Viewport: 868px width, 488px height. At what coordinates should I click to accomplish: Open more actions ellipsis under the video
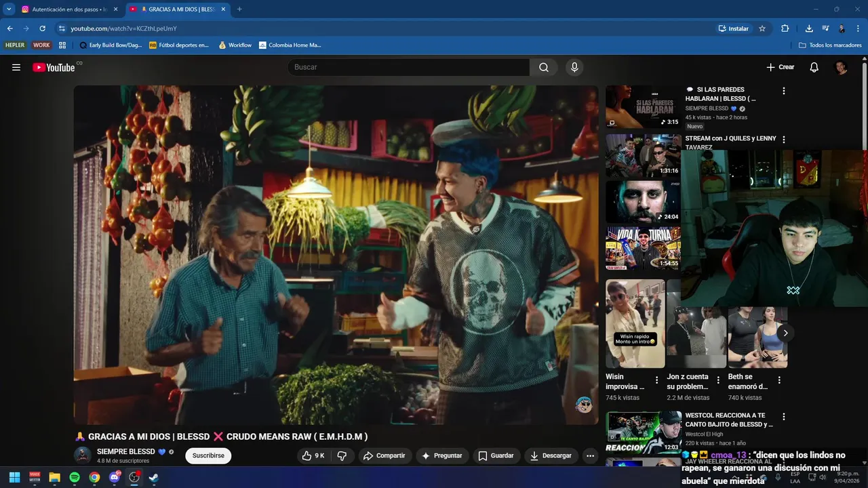pyautogui.click(x=590, y=456)
